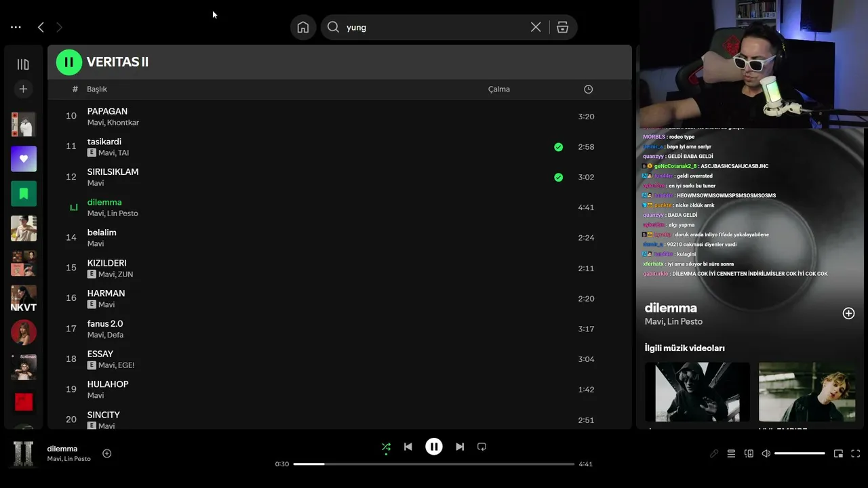Add dilemma to Liked Songs in player bar

(106, 453)
